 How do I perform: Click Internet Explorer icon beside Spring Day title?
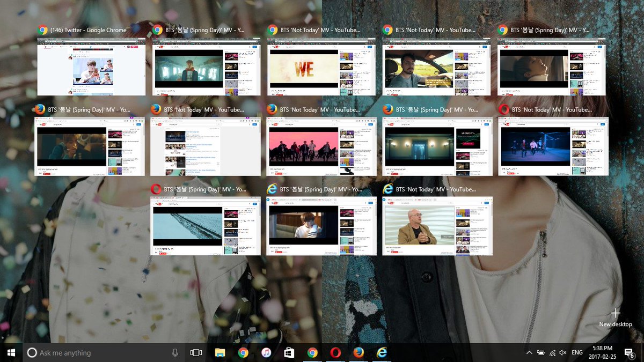[272, 189]
